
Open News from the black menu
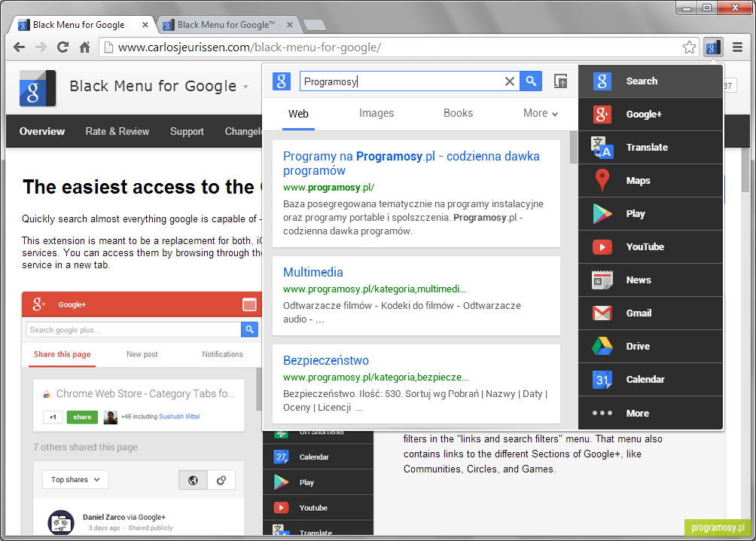coord(651,280)
